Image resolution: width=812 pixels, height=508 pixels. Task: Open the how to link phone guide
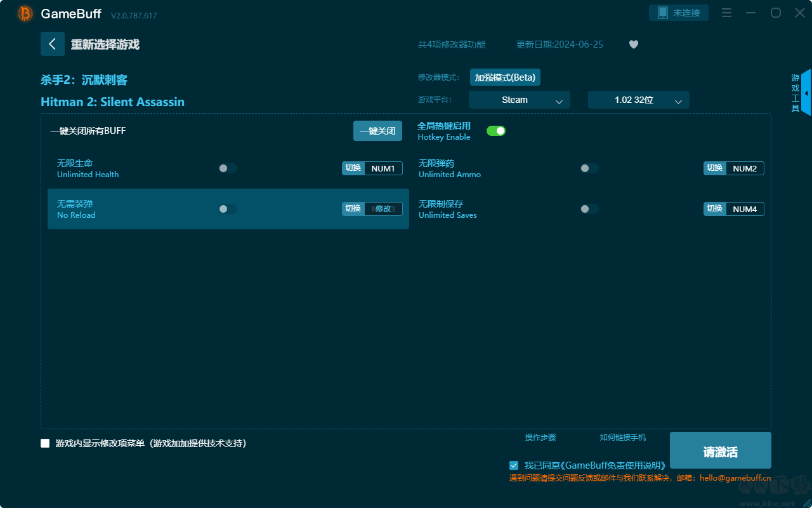point(622,438)
